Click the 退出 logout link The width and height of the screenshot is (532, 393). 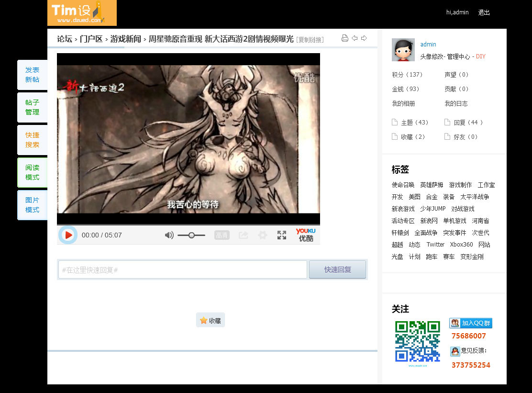(484, 12)
